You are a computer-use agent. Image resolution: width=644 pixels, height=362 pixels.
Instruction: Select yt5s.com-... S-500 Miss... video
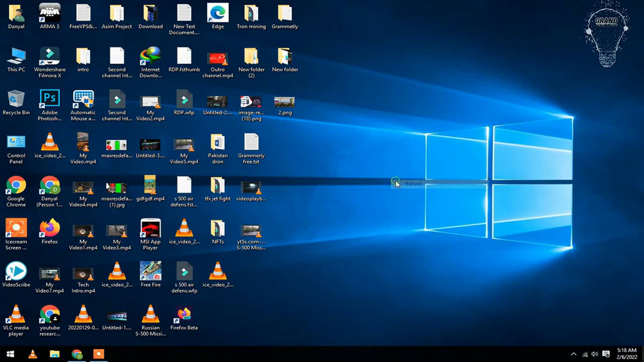(x=251, y=237)
